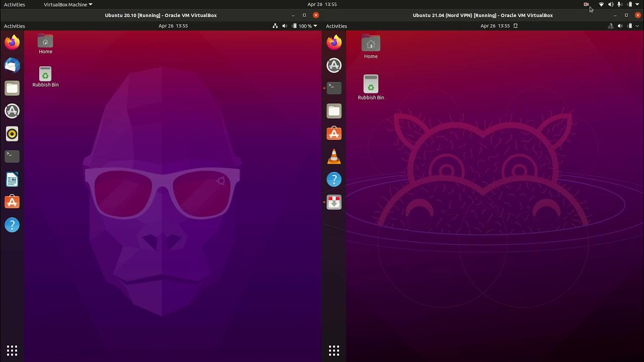The image size is (644, 362).
Task: Click host screen recording indicator icon
Action: coord(586,4)
